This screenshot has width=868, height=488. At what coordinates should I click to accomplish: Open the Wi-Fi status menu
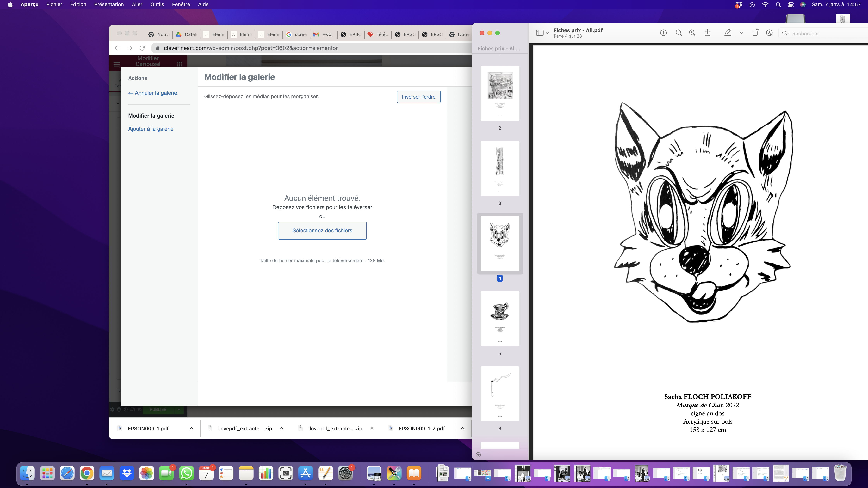click(x=765, y=4)
